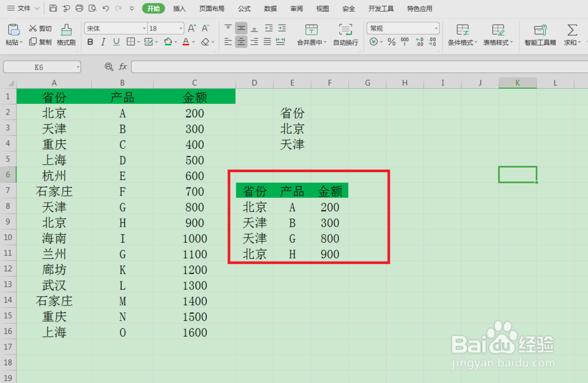Viewport: 588px width, 383px height.
Task: Click distributed alignment icon
Action: (x=280, y=42)
